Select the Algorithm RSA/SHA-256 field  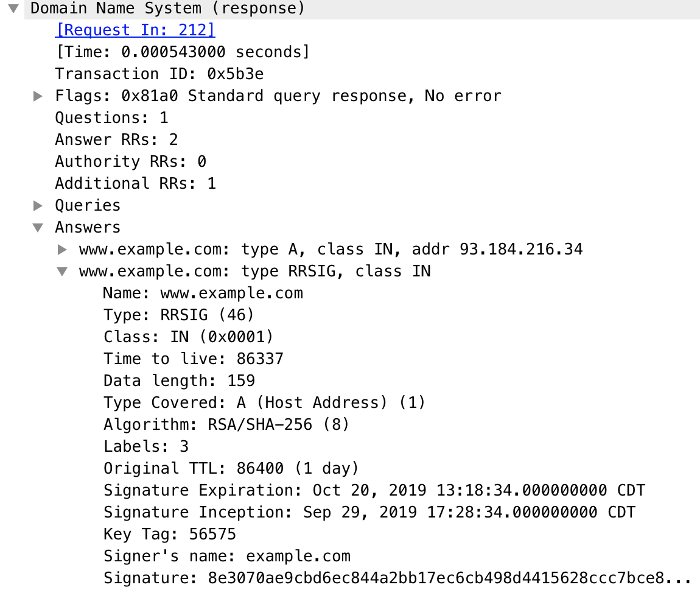point(226,424)
